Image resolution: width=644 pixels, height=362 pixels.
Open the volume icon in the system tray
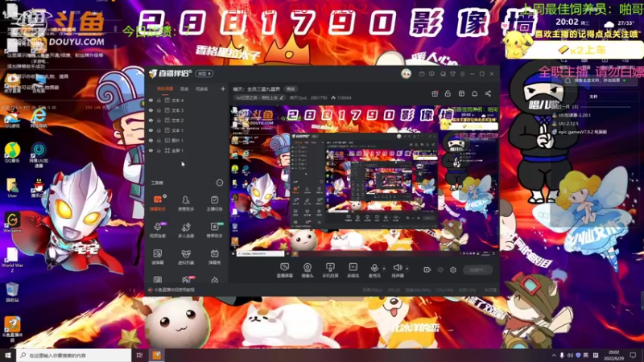click(570, 356)
